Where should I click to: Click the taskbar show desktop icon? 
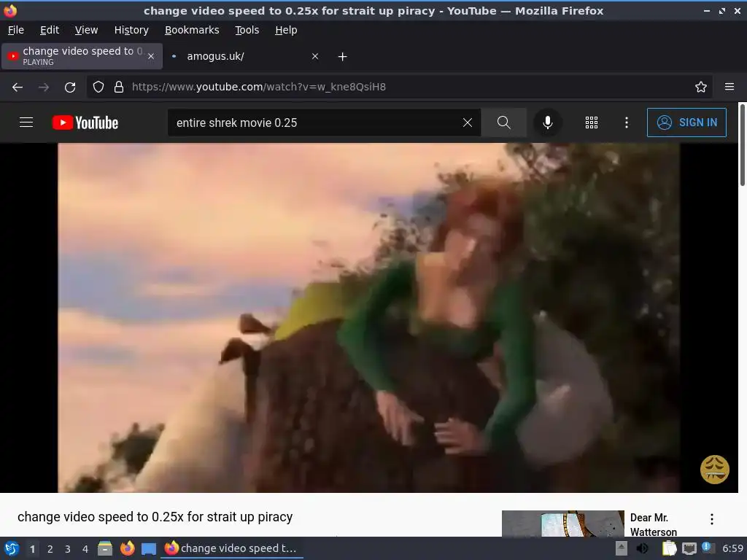149,548
